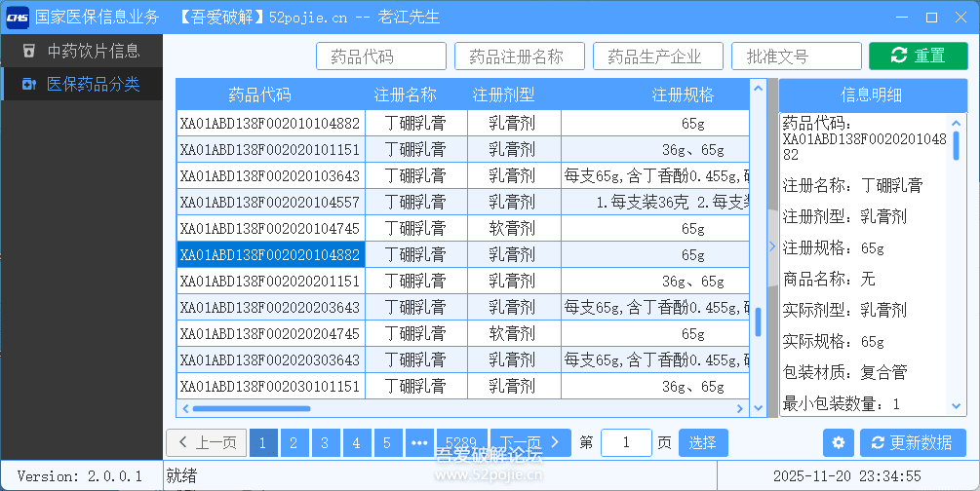
Task: Click the left chevron of 上一页
Action: pos(183,443)
